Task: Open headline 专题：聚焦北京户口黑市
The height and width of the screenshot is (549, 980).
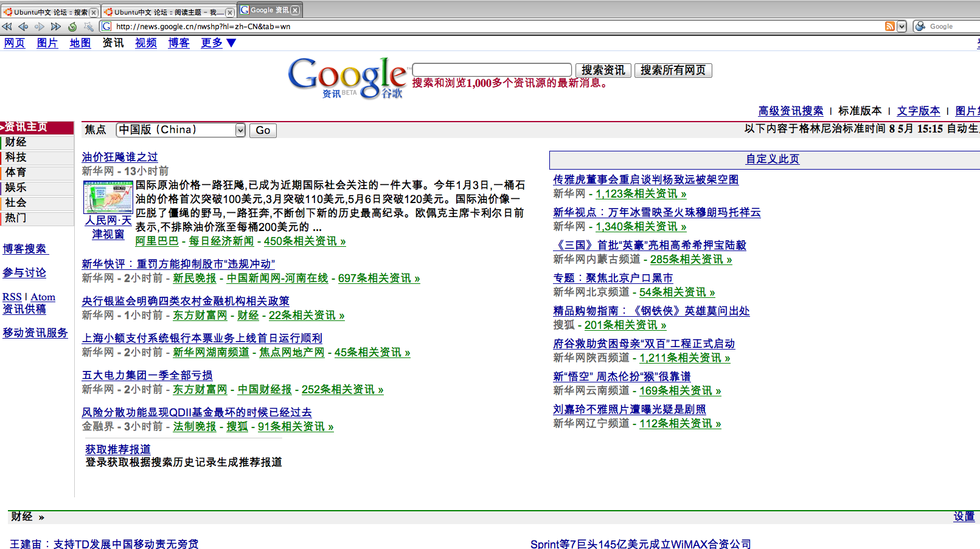Action: pyautogui.click(x=613, y=278)
